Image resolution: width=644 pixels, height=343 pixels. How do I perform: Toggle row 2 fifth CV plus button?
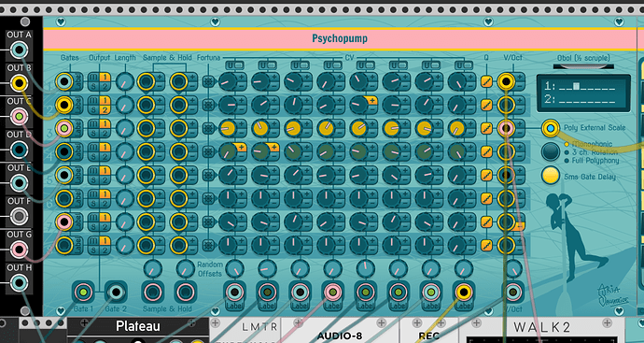pos(371,100)
